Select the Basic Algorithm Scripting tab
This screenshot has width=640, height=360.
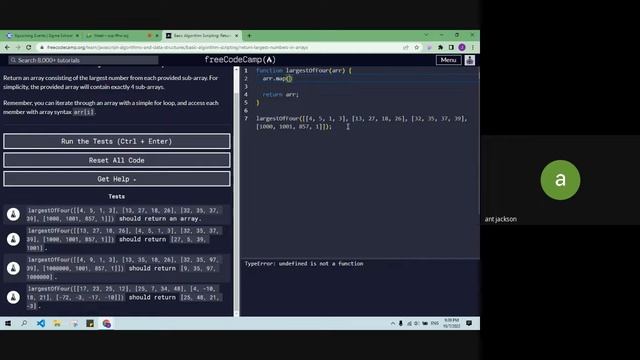click(202, 36)
